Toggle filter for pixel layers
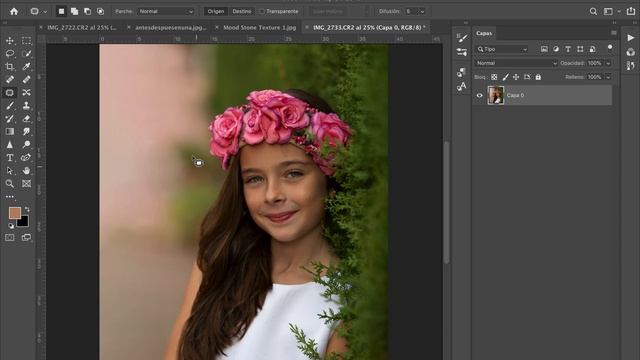Viewport: 640px width, 360px height. 544,49
